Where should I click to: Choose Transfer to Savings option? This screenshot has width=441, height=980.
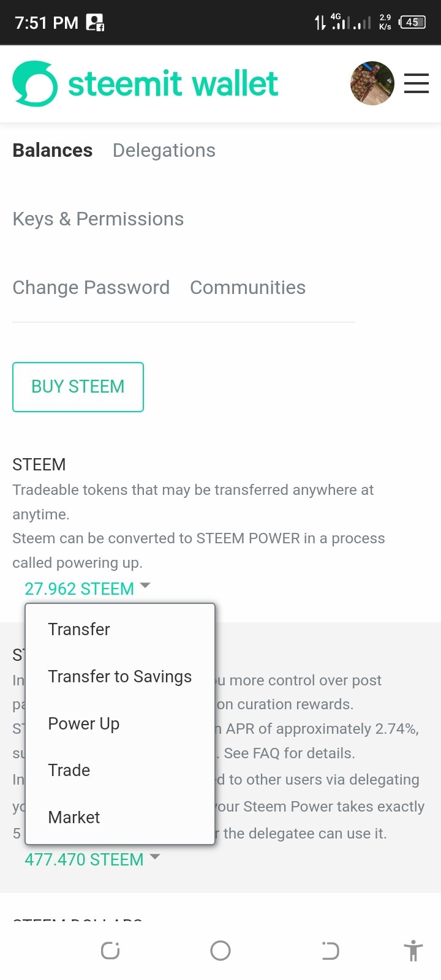[x=120, y=676]
